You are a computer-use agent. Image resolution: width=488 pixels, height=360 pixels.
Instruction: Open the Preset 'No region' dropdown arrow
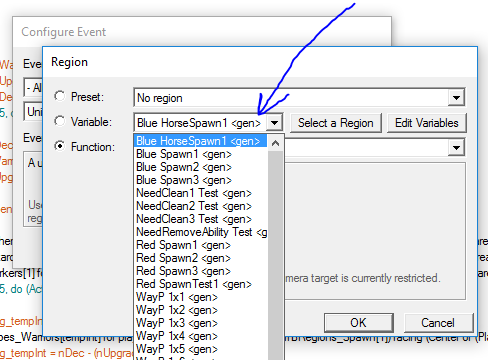(456, 98)
